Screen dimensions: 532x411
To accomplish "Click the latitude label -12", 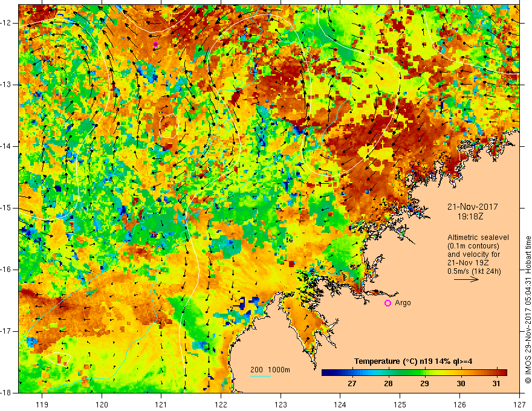I will pyautogui.click(x=7, y=23).
